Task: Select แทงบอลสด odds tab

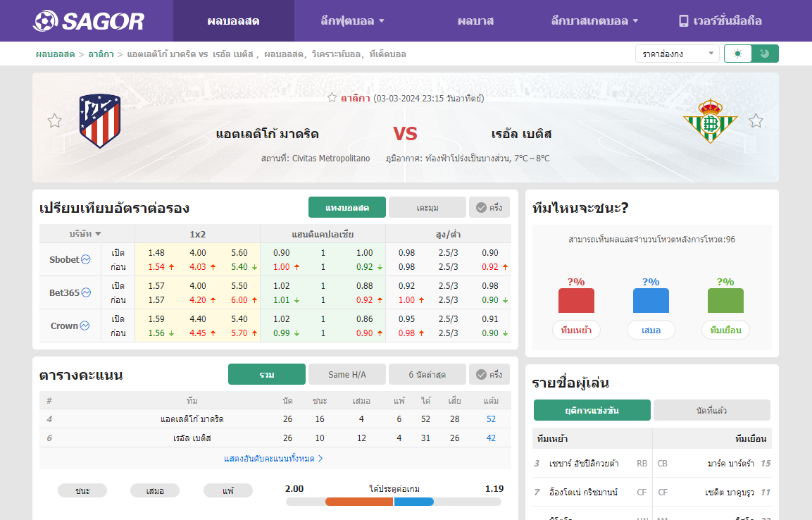Action: [x=347, y=208]
